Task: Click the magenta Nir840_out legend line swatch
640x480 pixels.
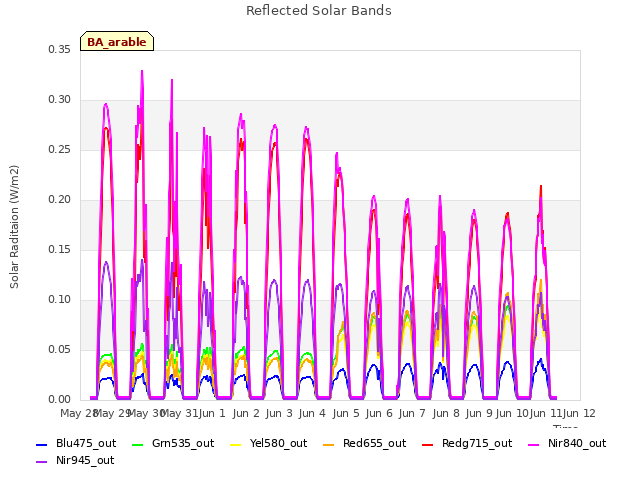Action: point(534,444)
